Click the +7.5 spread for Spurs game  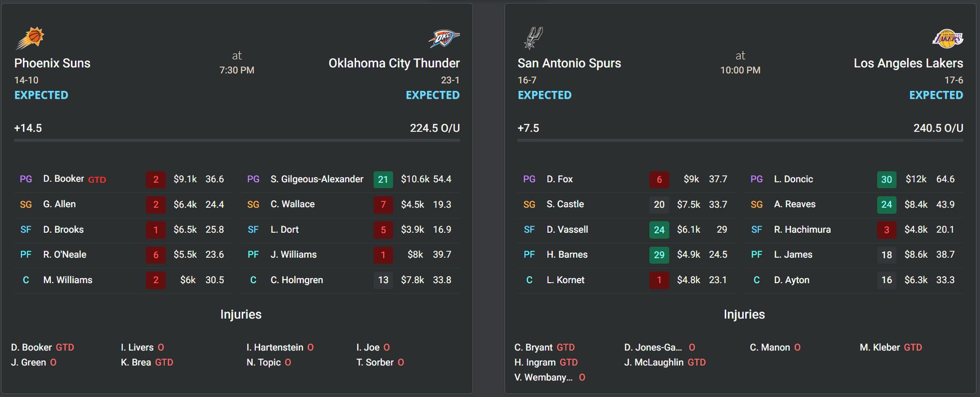pos(528,128)
